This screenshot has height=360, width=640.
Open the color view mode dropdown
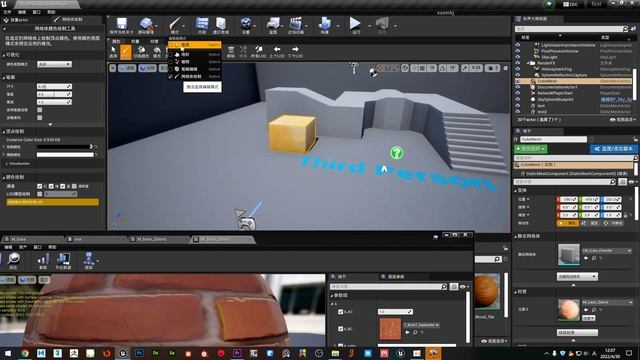pos(54,64)
